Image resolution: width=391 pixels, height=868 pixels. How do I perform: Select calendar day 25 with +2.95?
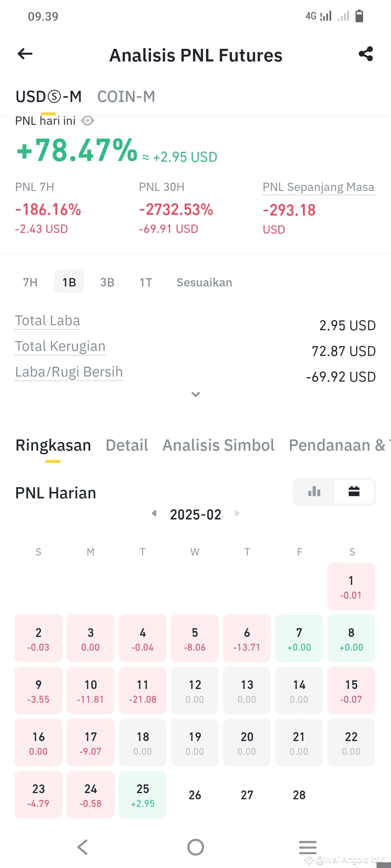tap(143, 795)
